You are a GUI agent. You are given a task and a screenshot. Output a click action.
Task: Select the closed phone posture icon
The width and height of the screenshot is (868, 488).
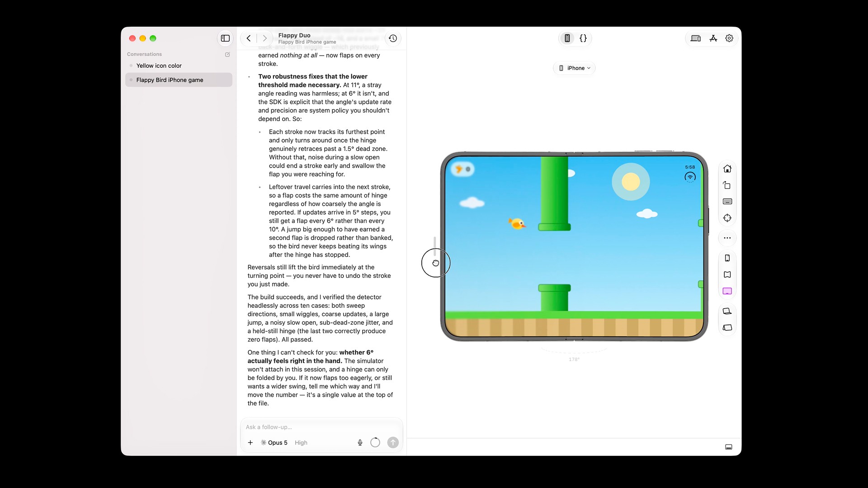727,258
